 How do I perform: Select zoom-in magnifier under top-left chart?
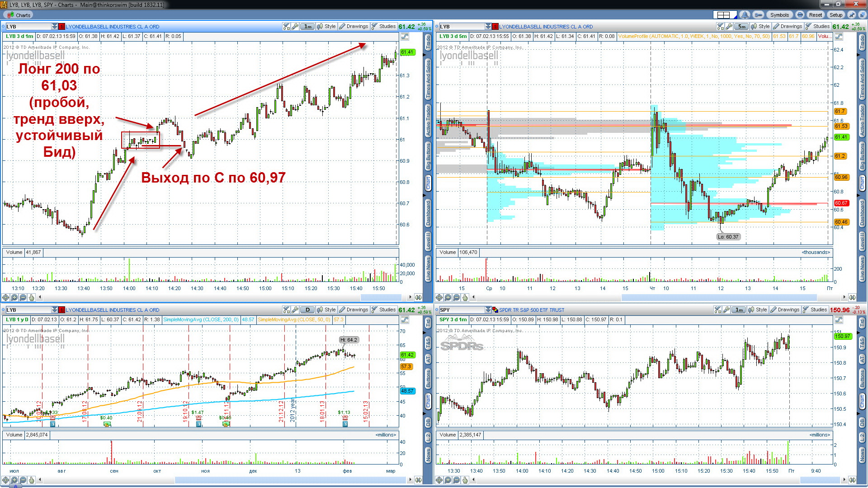pos(14,297)
